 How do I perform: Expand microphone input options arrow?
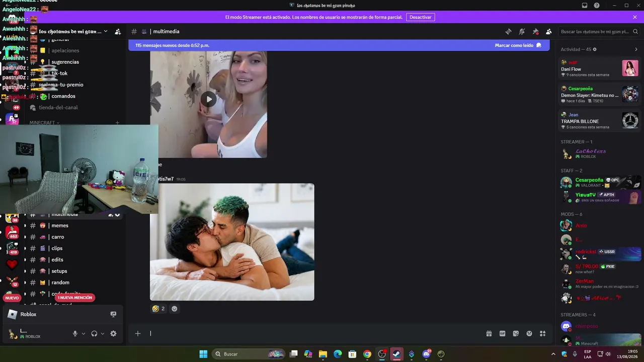84,333
